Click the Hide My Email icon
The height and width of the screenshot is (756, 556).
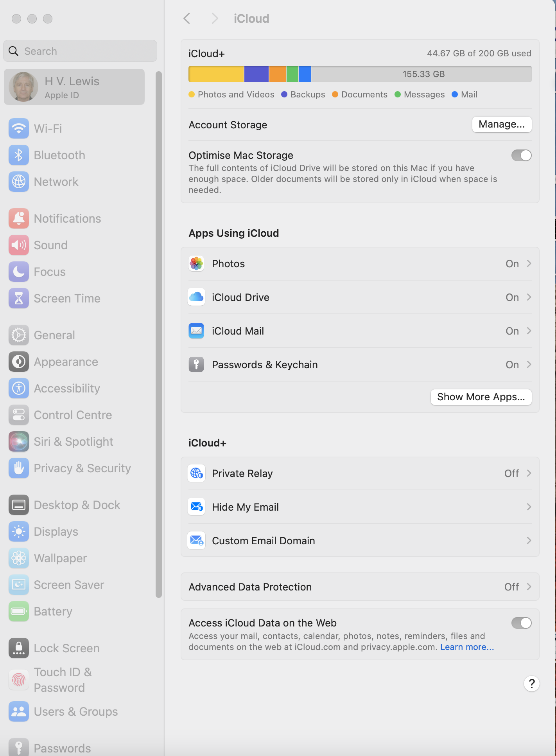tap(196, 507)
